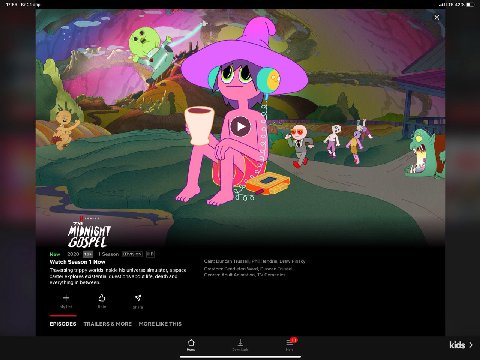Select the '1 Season' label
The width and height of the screenshot is (480, 360).
(109, 254)
